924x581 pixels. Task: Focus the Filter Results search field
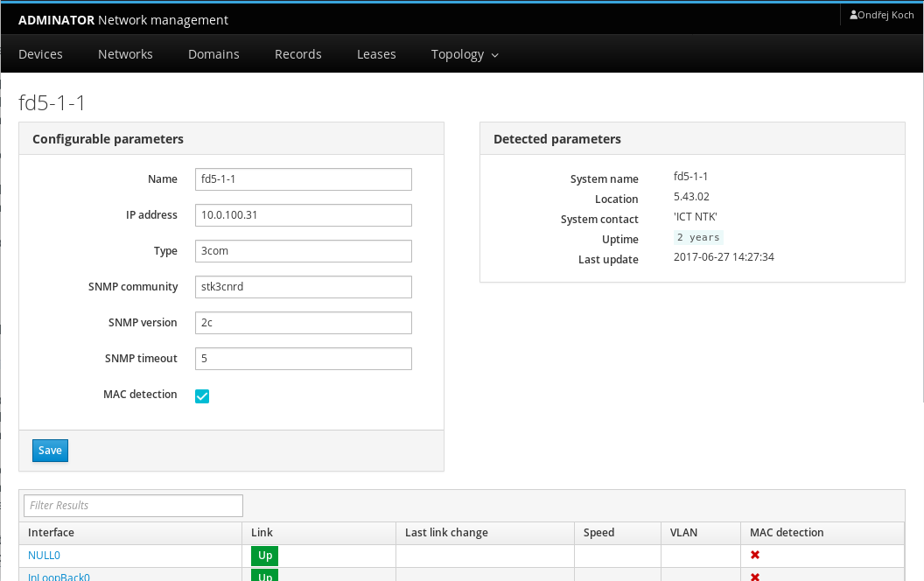tap(133, 505)
